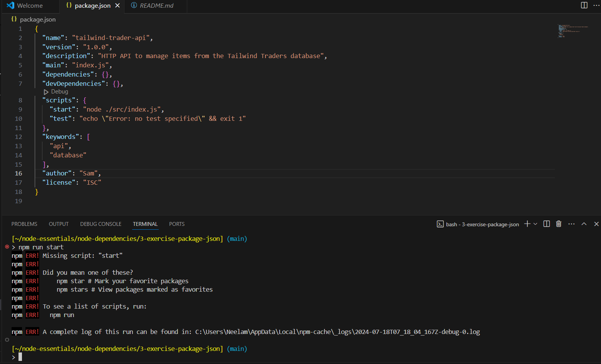Click the "tailwind-trader-api" name value
This screenshot has width=601, height=364.
click(111, 38)
